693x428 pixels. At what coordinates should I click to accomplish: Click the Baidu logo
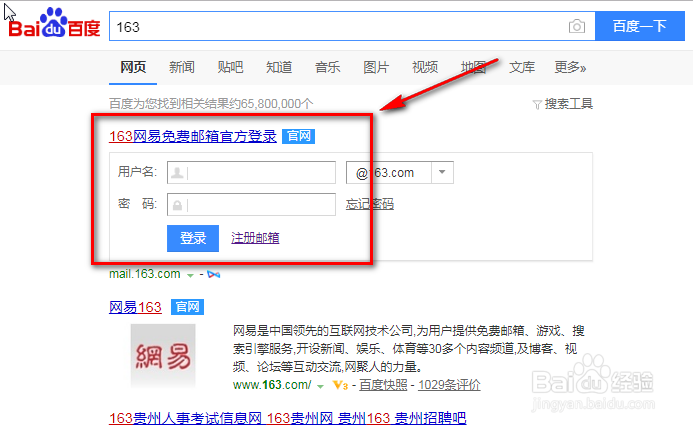54,23
